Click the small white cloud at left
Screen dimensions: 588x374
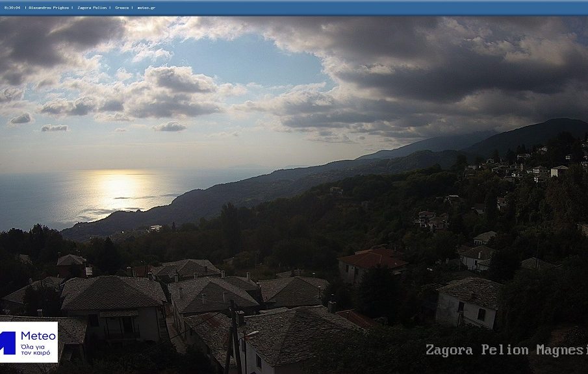pyautogui.click(x=21, y=119)
